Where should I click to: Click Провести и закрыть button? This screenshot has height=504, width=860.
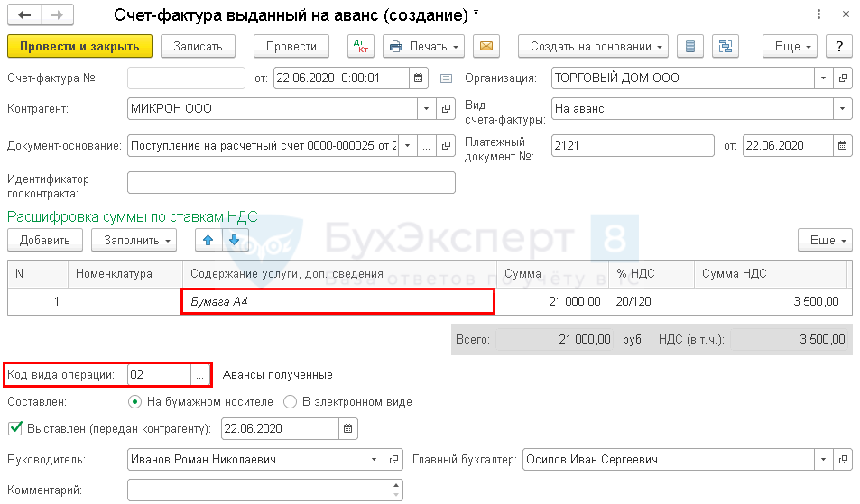click(x=79, y=47)
